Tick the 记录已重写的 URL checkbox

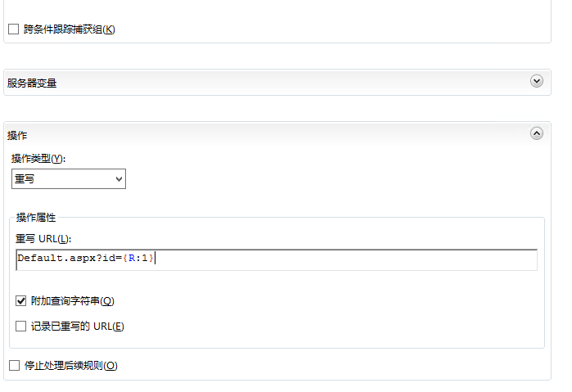click(x=20, y=326)
